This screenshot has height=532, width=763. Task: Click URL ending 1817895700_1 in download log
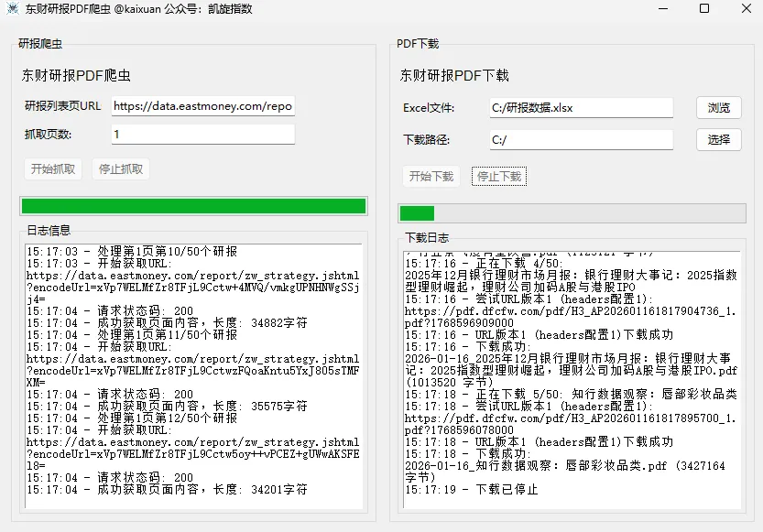pyautogui.click(x=571, y=424)
